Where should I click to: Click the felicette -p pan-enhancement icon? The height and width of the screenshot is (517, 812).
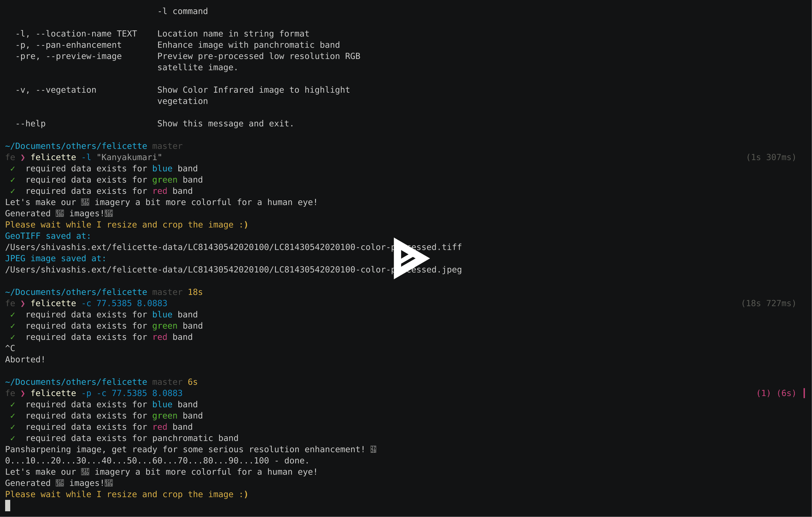click(x=66, y=45)
